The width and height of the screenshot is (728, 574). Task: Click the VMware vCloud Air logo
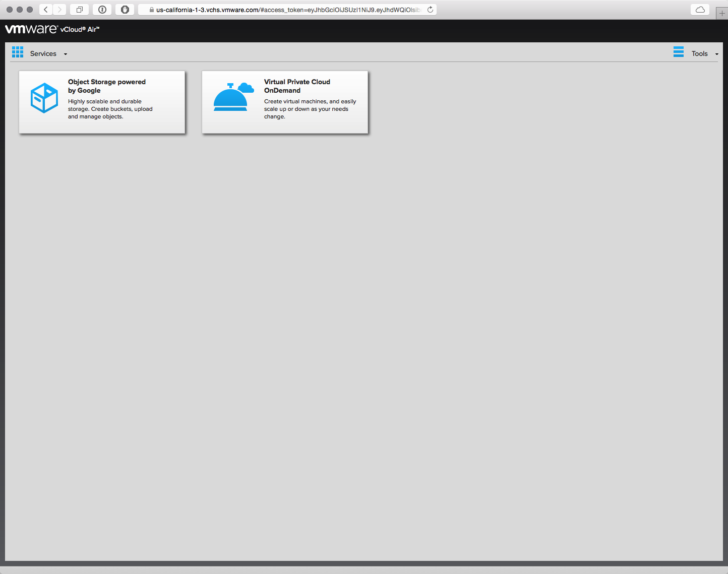[x=52, y=29]
